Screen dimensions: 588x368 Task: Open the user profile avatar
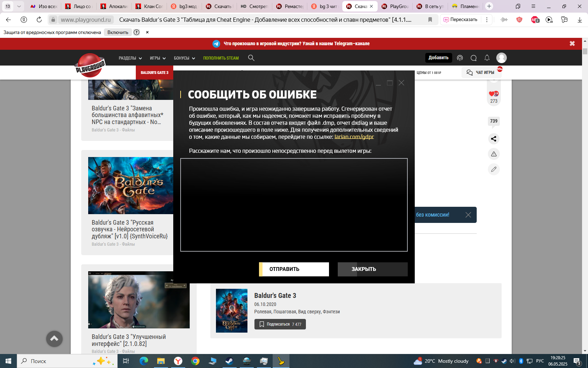click(502, 58)
